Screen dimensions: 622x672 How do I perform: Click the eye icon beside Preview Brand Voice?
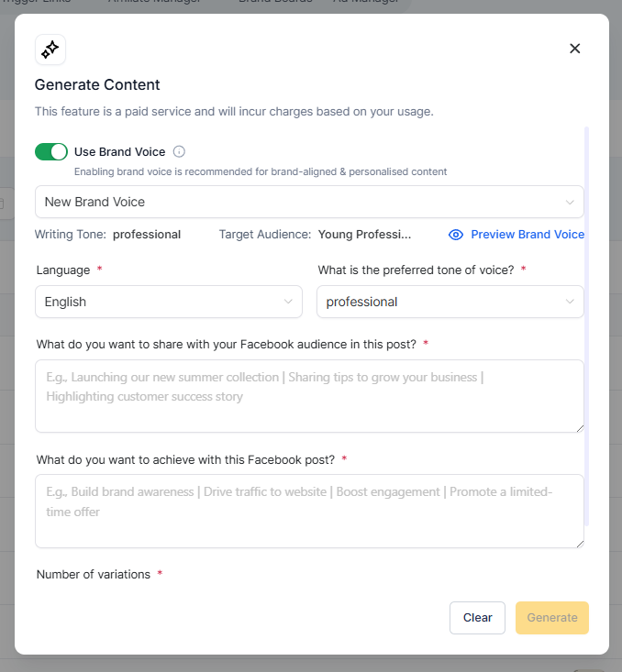(x=456, y=235)
